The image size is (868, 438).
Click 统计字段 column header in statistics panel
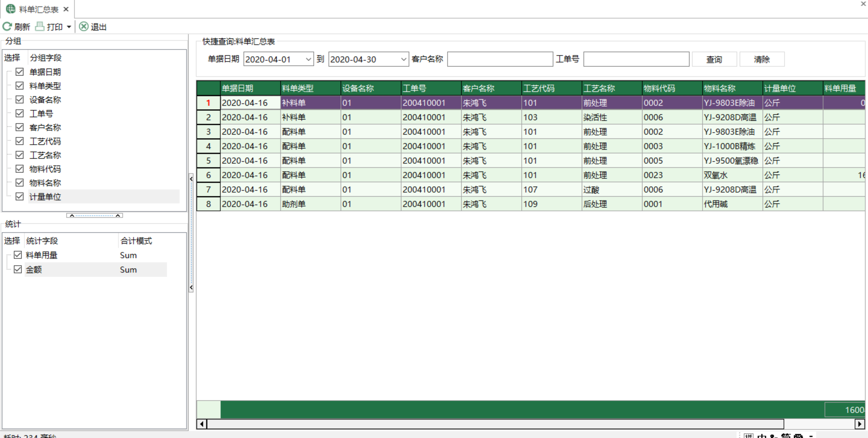[x=42, y=241]
